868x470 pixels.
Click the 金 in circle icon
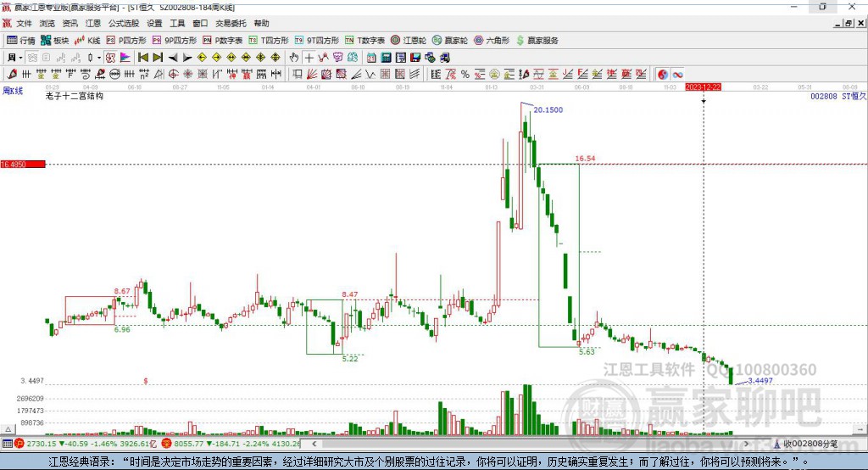[494, 75]
